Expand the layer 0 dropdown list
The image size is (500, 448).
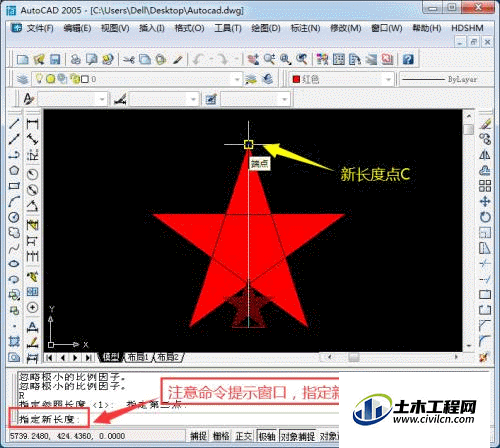click(x=237, y=79)
